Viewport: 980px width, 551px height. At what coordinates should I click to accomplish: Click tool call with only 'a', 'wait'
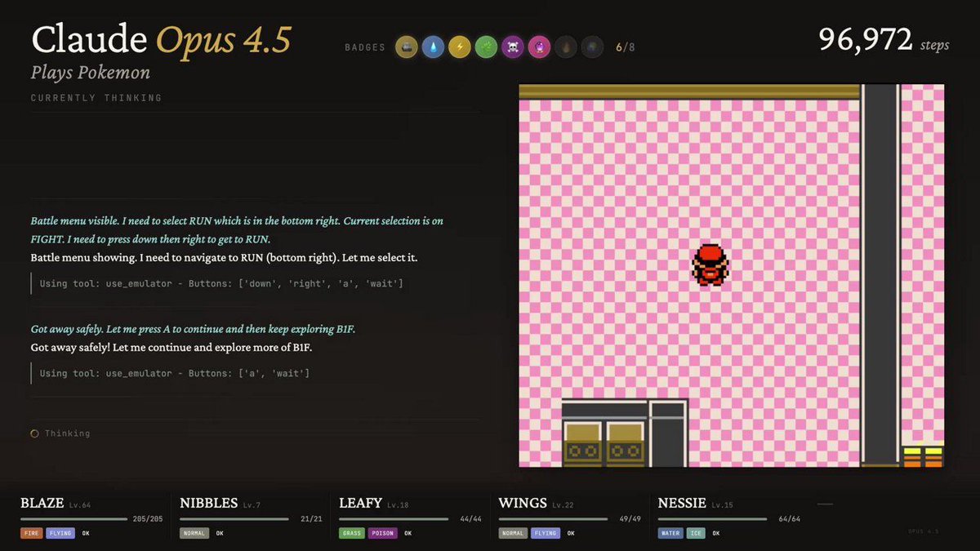(175, 373)
